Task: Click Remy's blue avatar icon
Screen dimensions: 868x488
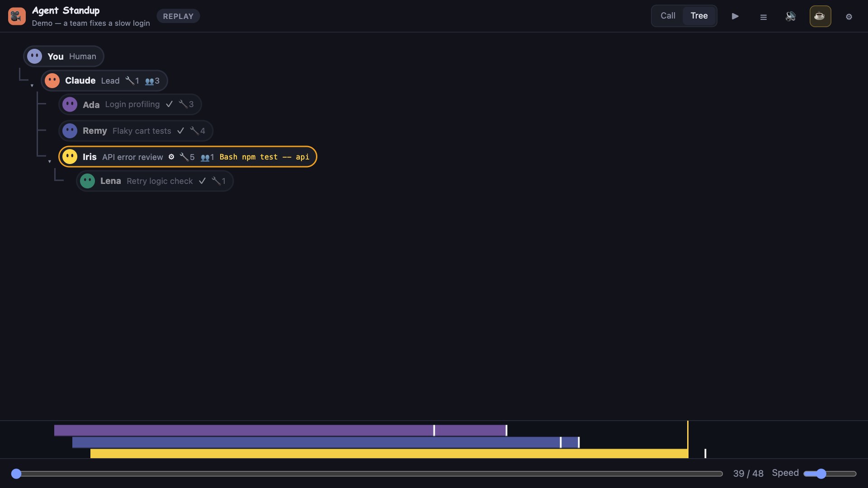Action: tap(70, 131)
